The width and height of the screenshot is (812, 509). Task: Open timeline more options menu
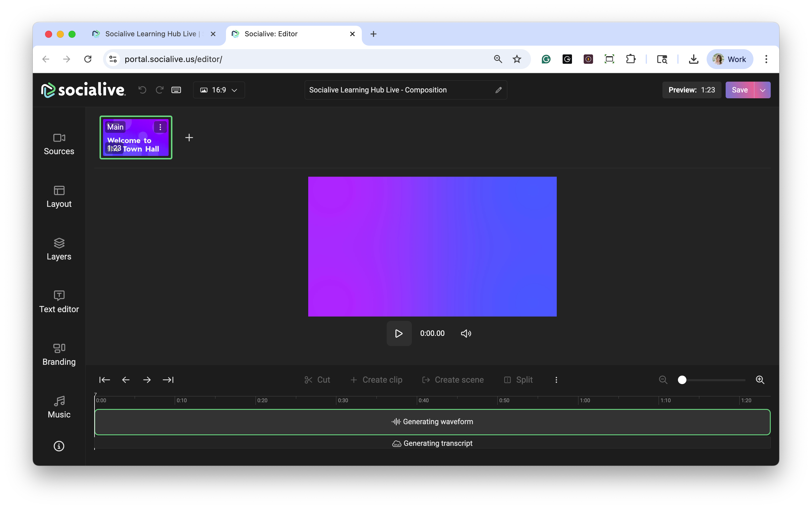coord(556,380)
